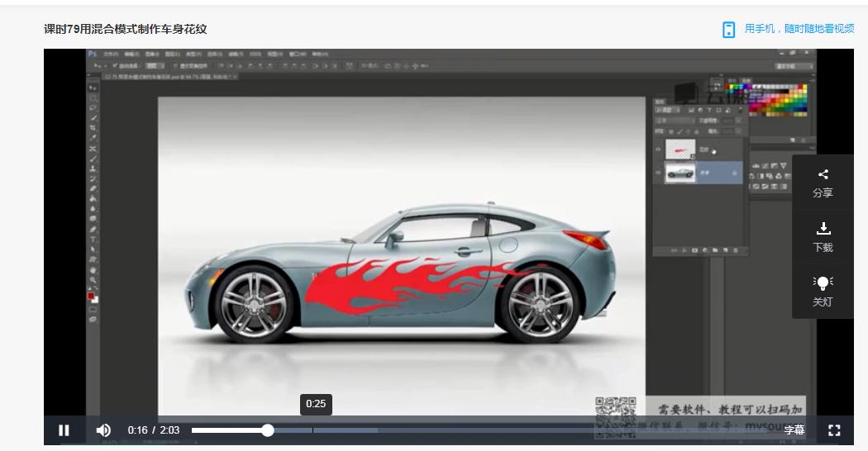Viewport: 868px width, 451px height.
Task: Select the Lasso tool in Photoshop toolbar
Action: [93, 107]
